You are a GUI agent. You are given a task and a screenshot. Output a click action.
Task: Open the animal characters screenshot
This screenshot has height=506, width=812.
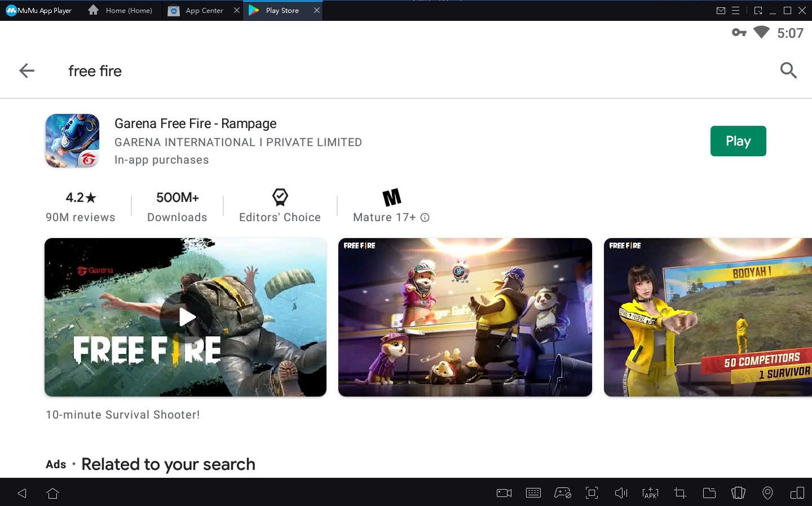tap(465, 317)
